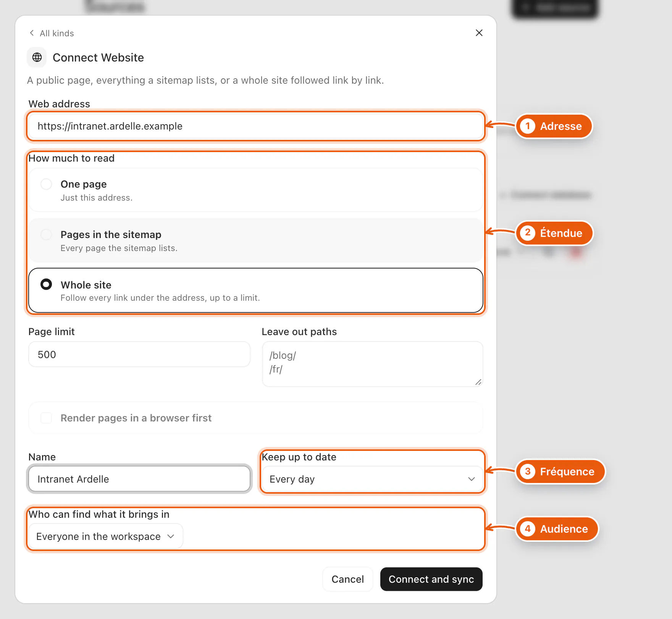The image size is (672, 619).
Task: Click the 'Who can find what it brings in' label
Action: [x=99, y=514]
